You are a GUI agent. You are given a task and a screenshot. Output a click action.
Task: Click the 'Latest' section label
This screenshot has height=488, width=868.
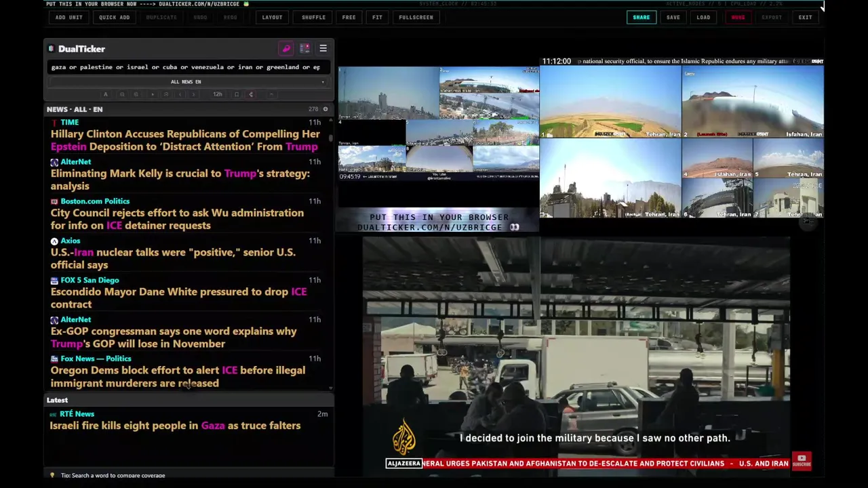[57, 400]
